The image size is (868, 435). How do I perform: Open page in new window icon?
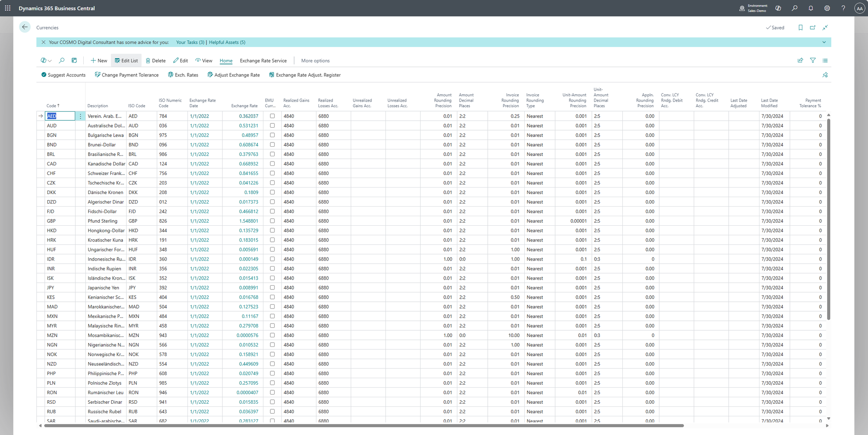point(812,28)
